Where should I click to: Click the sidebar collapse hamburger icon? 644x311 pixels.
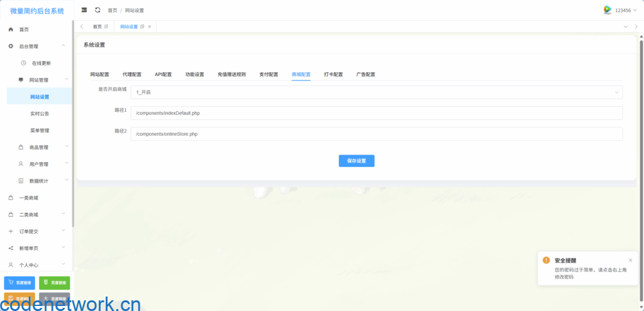(x=84, y=10)
